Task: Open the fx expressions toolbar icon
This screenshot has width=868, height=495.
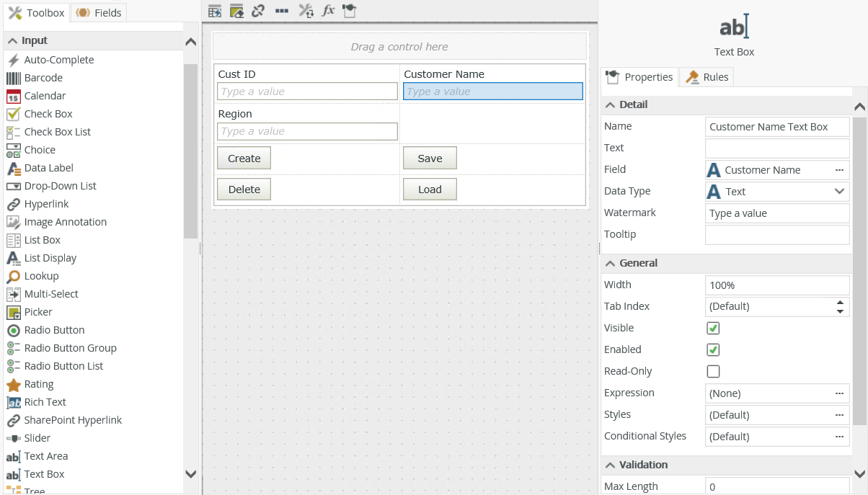Action: (x=328, y=11)
